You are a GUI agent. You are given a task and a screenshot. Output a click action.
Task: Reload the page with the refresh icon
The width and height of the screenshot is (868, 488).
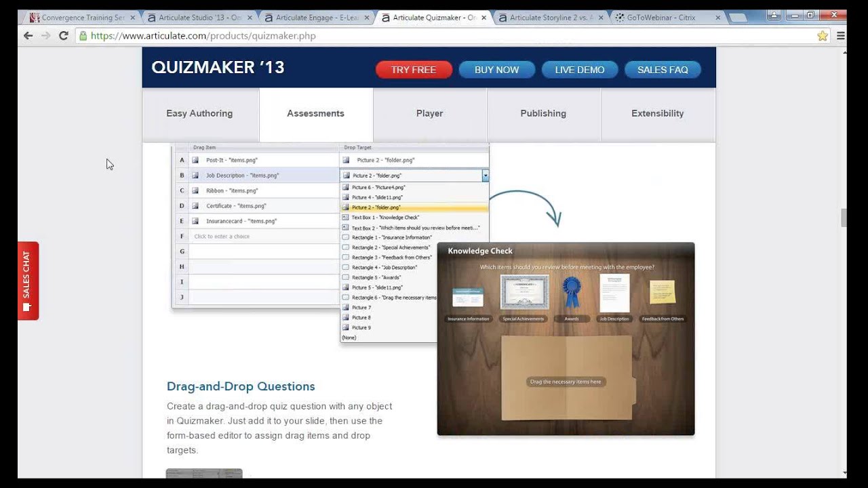tap(63, 36)
